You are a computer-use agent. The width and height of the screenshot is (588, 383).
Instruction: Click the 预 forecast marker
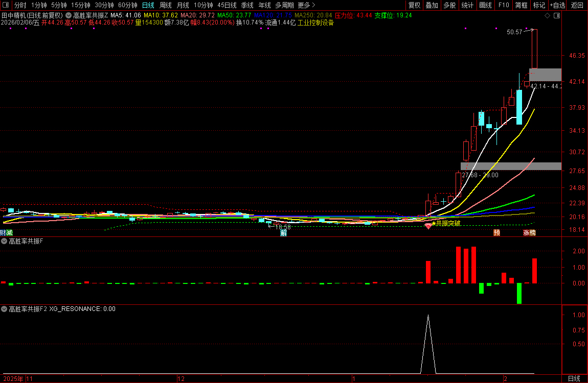496,233
